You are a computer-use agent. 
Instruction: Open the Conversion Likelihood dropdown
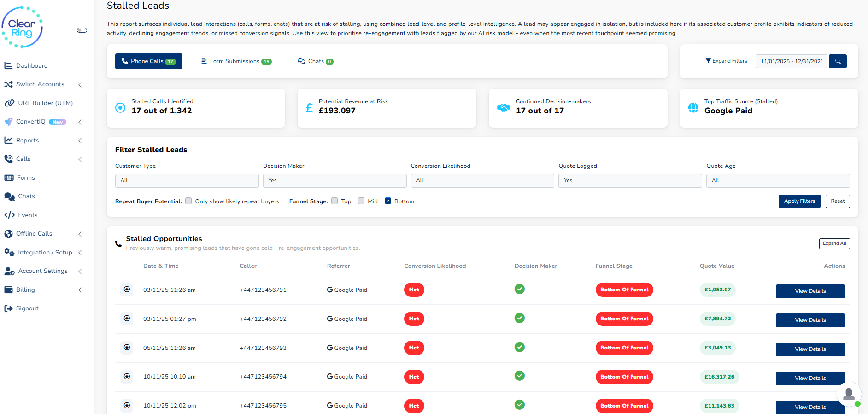pyautogui.click(x=482, y=181)
